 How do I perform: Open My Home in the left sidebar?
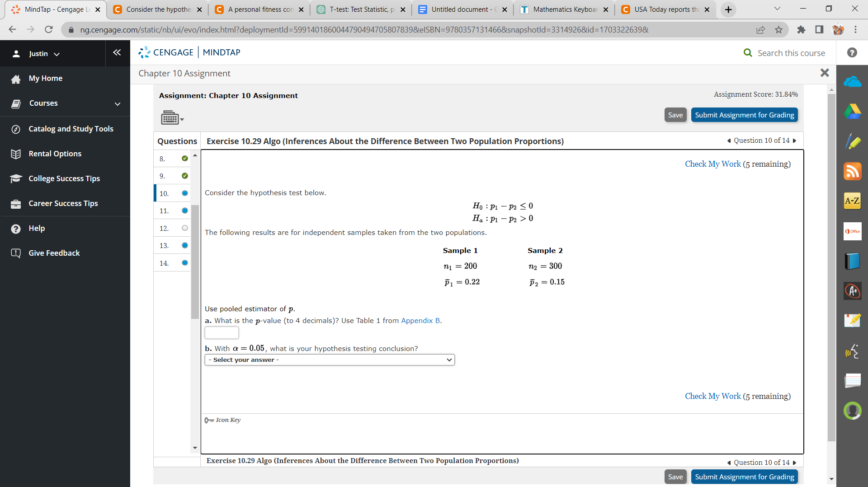pos(45,78)
